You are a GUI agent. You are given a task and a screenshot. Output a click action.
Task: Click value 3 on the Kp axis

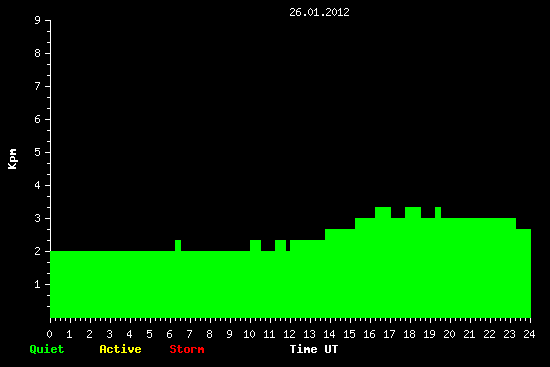[x=38, y=218]
